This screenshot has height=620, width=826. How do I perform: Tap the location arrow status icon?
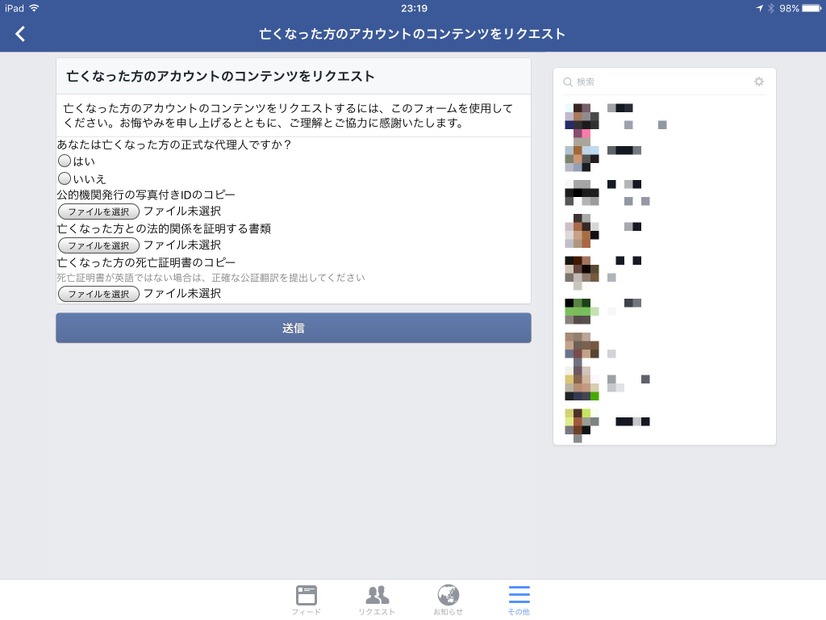(759, 8)
